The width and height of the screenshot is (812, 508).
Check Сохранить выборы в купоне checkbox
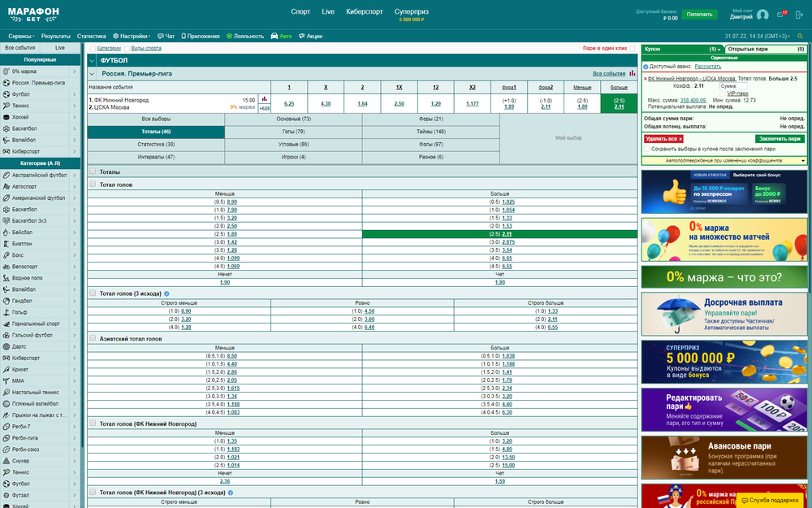tap(647, 149)
